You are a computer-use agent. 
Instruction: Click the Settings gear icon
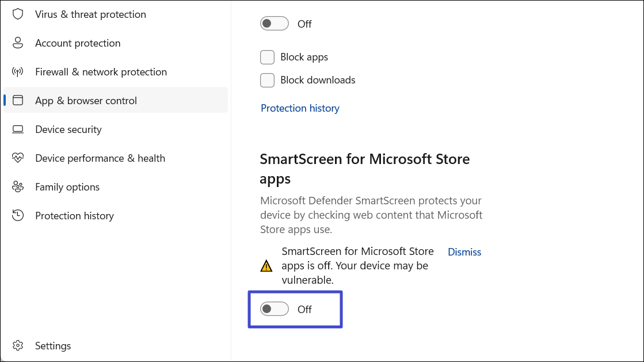[18, 346]
